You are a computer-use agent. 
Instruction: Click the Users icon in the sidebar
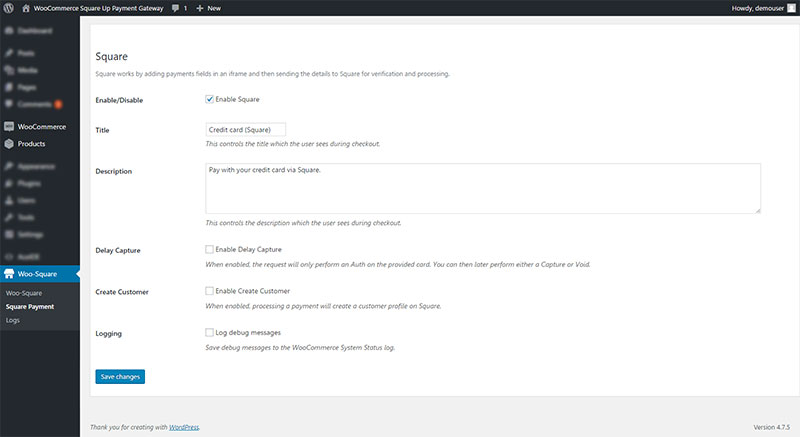[x=9, y=200]
